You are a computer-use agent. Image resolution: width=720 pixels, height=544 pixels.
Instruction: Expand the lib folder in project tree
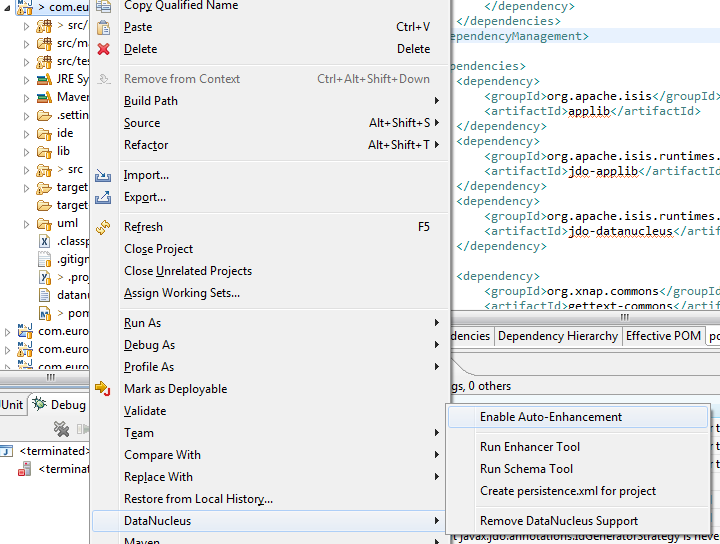[28, 151]
